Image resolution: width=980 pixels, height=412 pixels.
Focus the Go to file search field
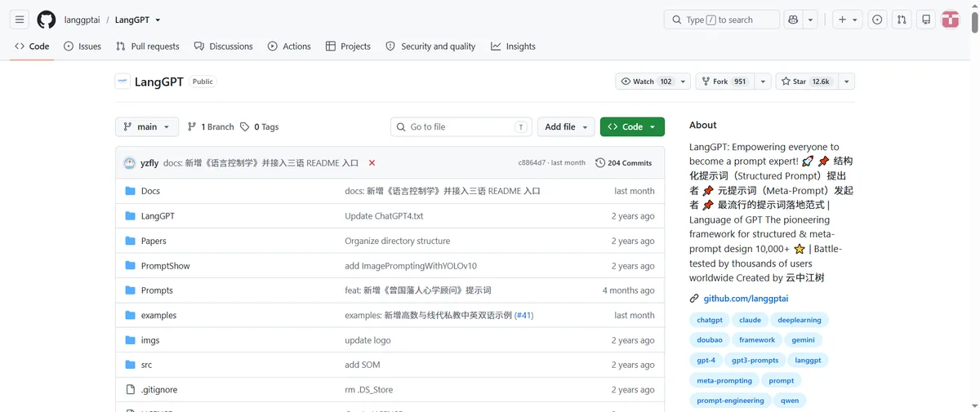461,127
